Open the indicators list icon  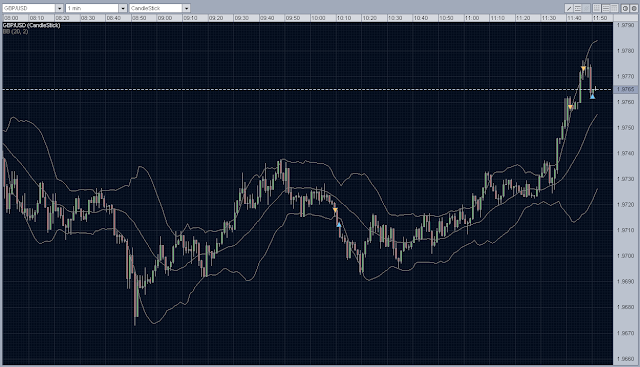[x=578, y=8]
